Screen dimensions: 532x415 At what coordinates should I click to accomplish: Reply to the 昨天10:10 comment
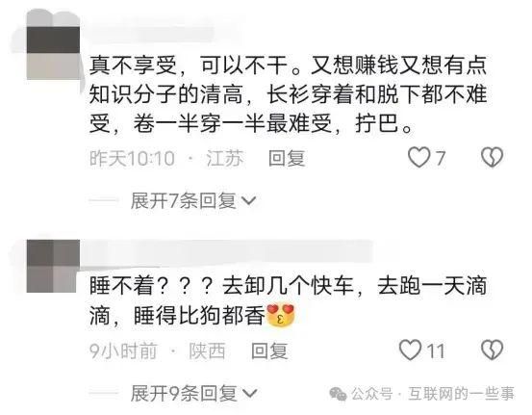pyautogui.click(x=287, y=158)
